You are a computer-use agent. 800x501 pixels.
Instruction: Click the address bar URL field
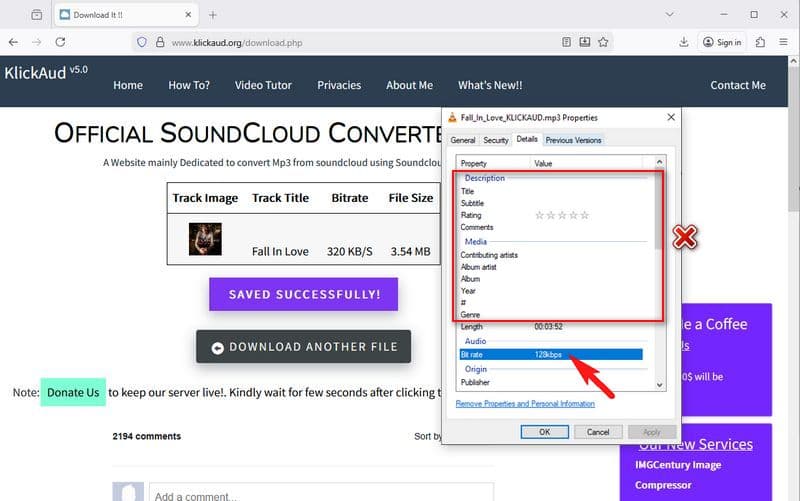[350, 42]
